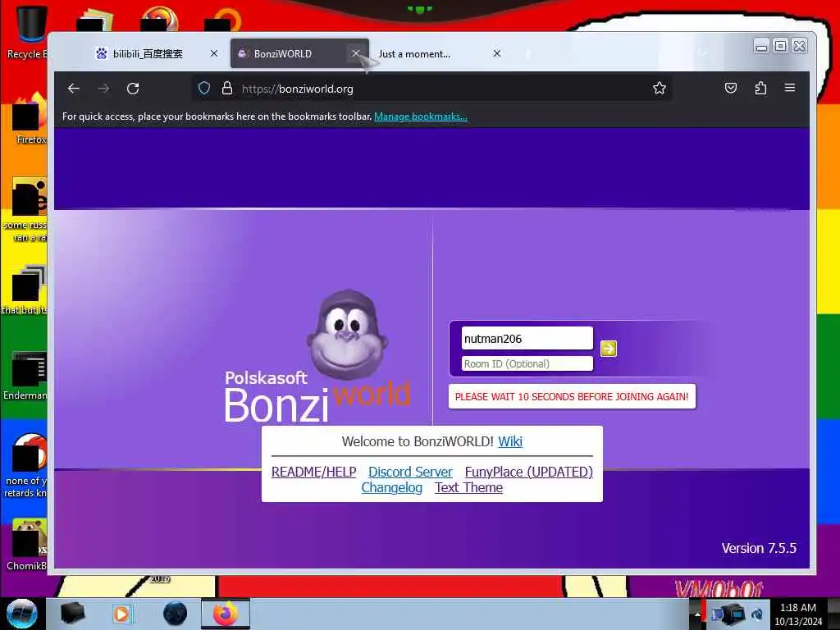Screen dimensions: 840x630
Task: Close the bilibili tab
Action: point(214,53)
